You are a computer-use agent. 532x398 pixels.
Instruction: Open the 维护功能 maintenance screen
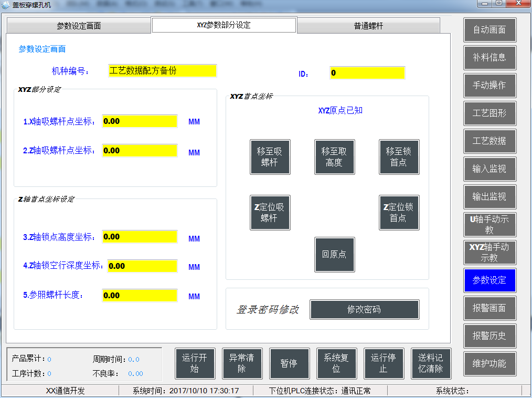click(489, 364)
